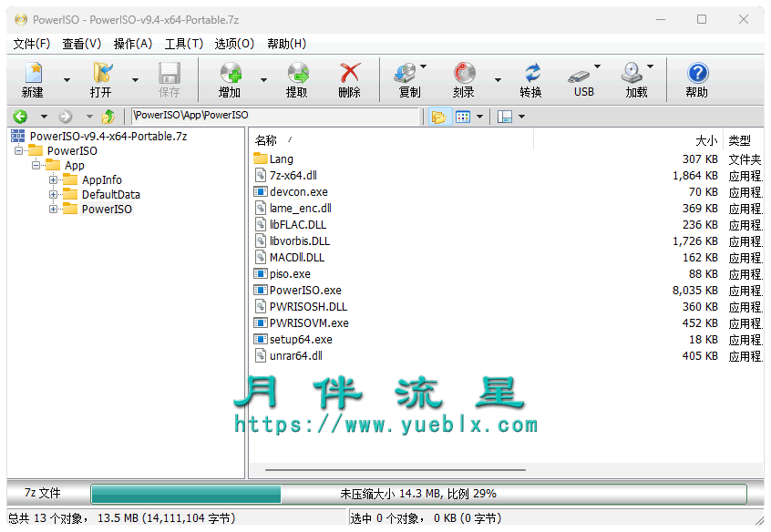
Task: Click the 转换 (Convert) icon
Action: (x=532, y=73)
